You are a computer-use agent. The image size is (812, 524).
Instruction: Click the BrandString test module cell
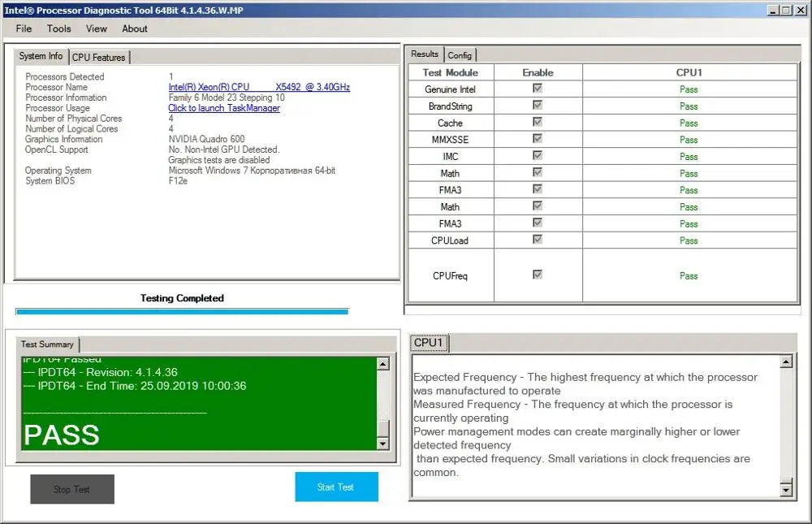(x=451, y=106)
